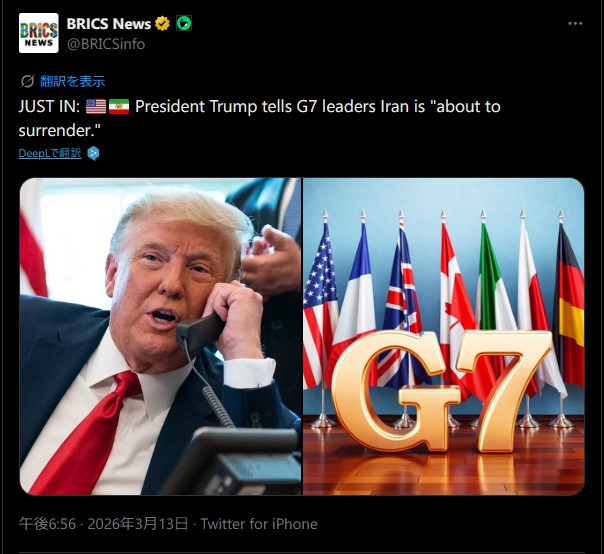Click the DeepL hexagon logo icon
The width and height of the screenshot is (604, 554).
point(93,153)
